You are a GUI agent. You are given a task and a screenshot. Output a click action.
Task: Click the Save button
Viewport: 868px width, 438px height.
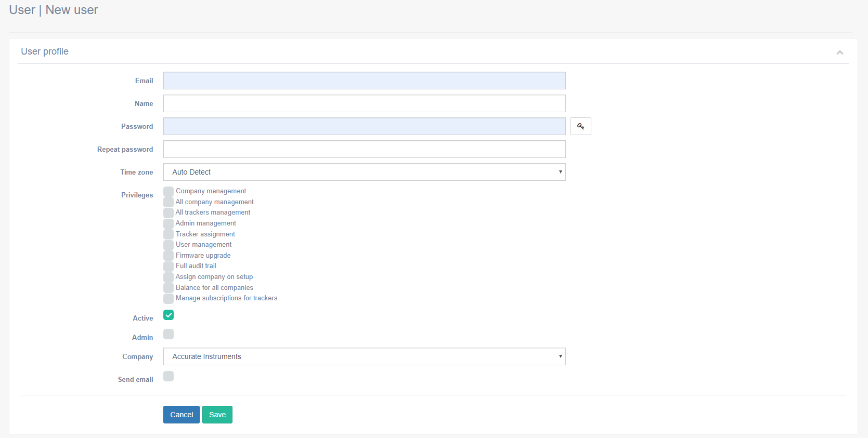(x=217, y=415)
